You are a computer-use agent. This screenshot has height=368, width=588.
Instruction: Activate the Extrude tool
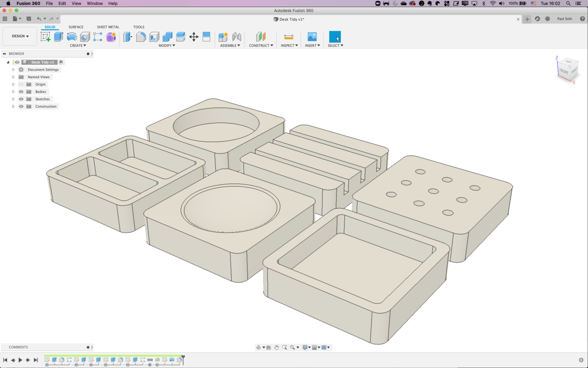click(x=58, y=36)
